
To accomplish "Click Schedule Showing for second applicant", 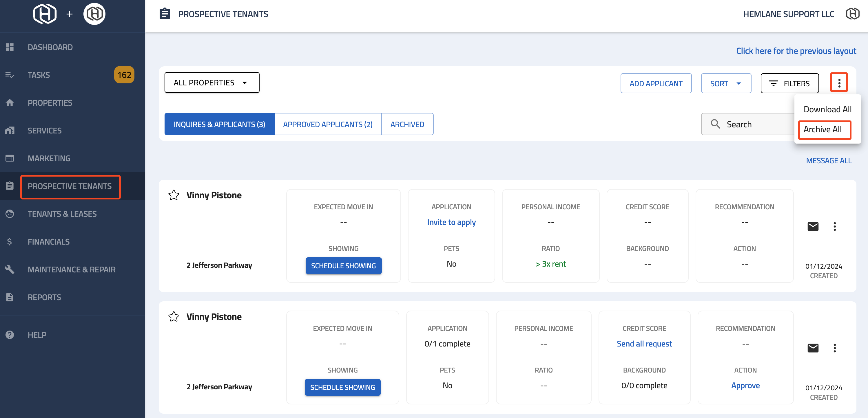I will click(343, 387).
